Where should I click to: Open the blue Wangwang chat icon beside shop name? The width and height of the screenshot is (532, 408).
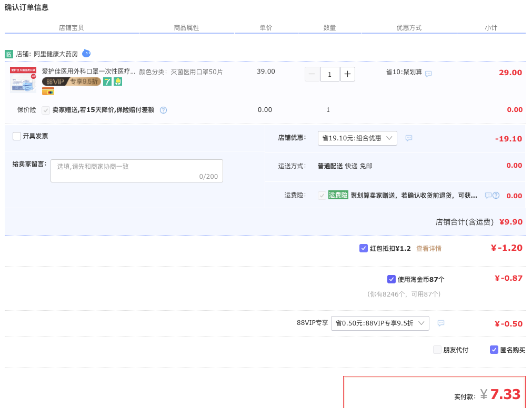(x=86, y=53)
